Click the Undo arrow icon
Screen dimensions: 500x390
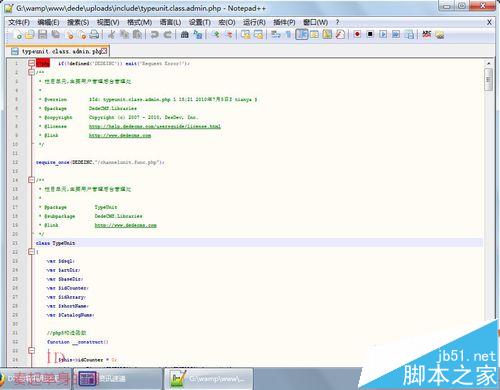tap(154, 34)
